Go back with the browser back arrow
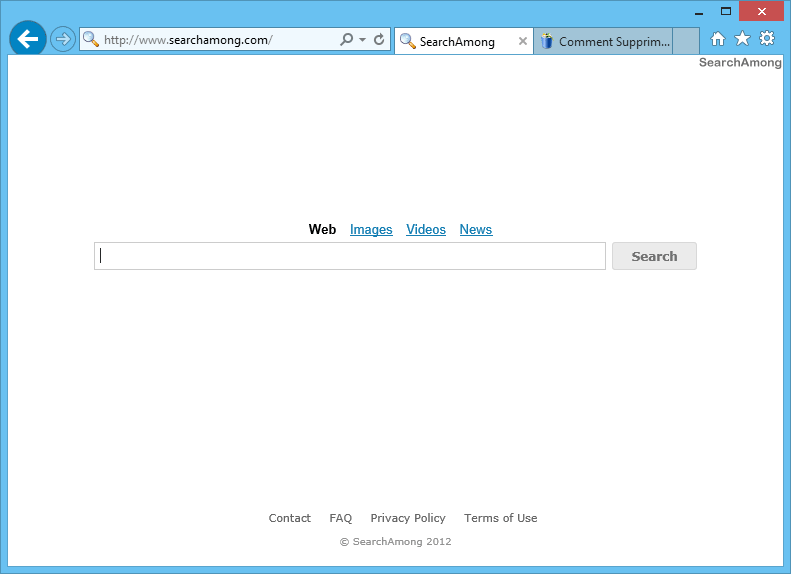This screenshot has height=574, width=791. 28,39
